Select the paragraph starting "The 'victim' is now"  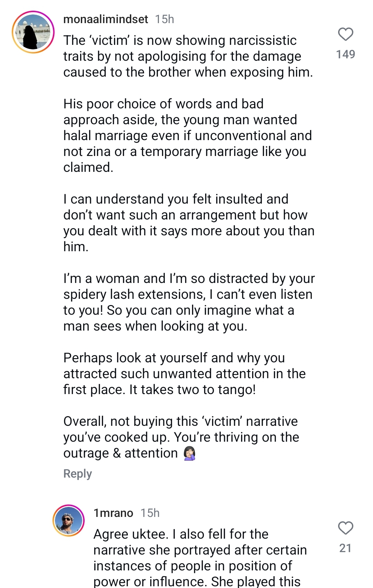pos(188,56)
